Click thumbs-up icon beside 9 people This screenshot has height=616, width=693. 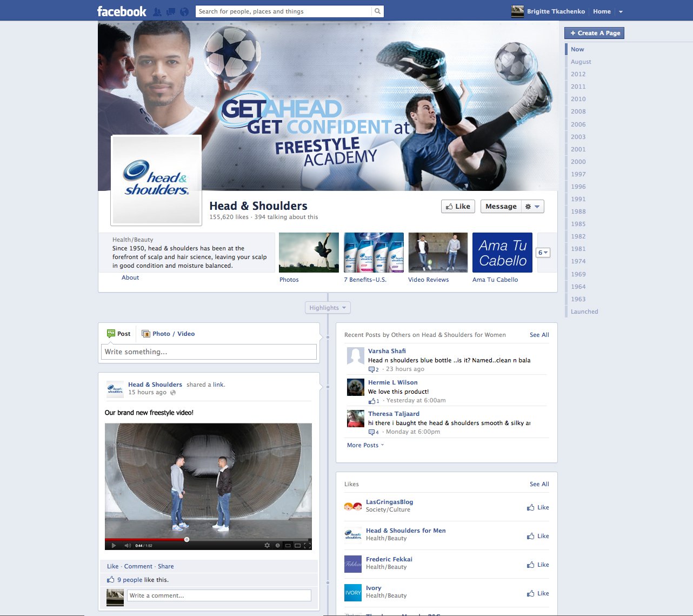(111, 579)
